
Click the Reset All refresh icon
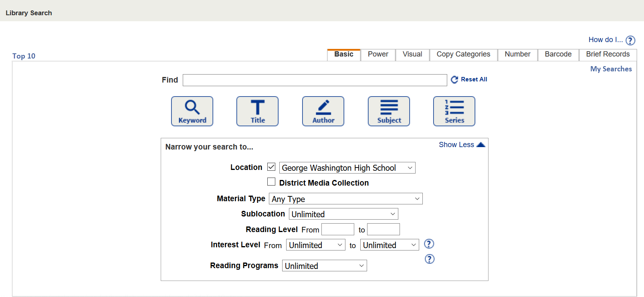point(454,80)
